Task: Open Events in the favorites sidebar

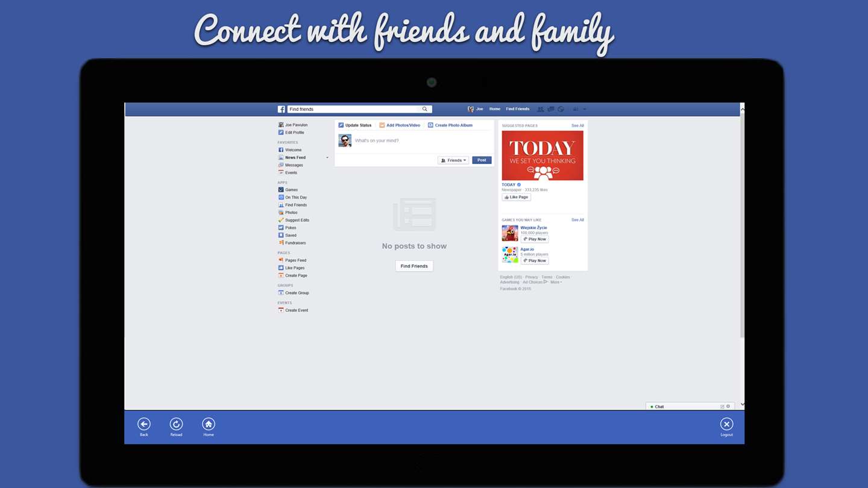Action: point(288,173)
